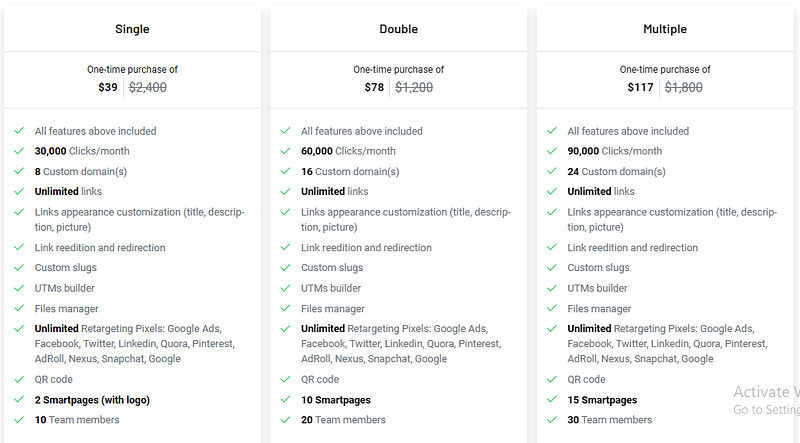Click the crossed-out $1,200 price
Viewport: 800px width, 443px height.
click(414, 88)
